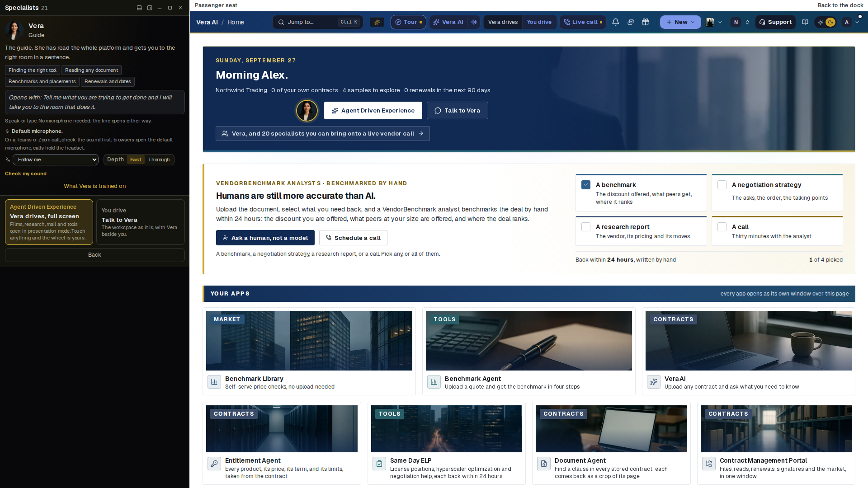Open the notifications bell

pyautogui.click(x=615, y=22)
